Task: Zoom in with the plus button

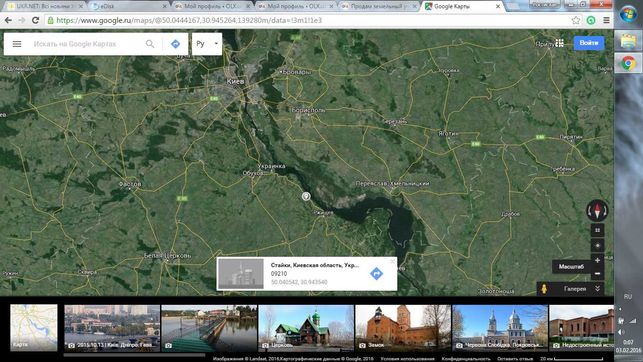Action: [x=597, y=260]
